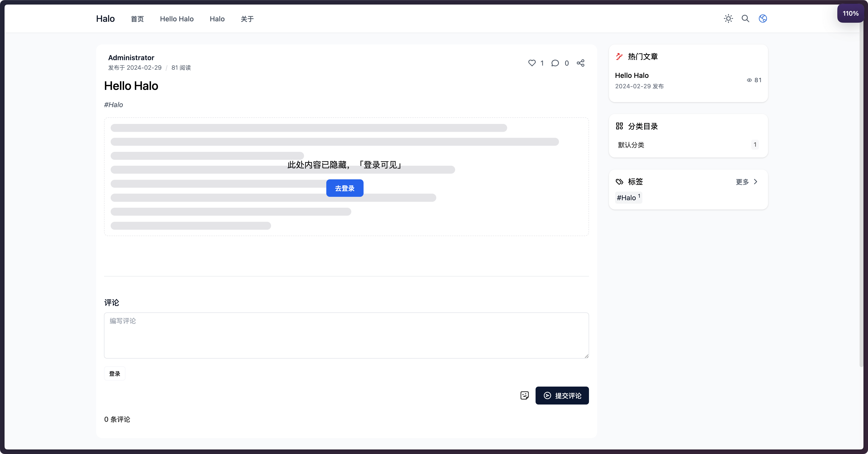868x454 pixels.
Task: Click the 2024-02-29 发布 sidebar date
Action: click(640, 86)
